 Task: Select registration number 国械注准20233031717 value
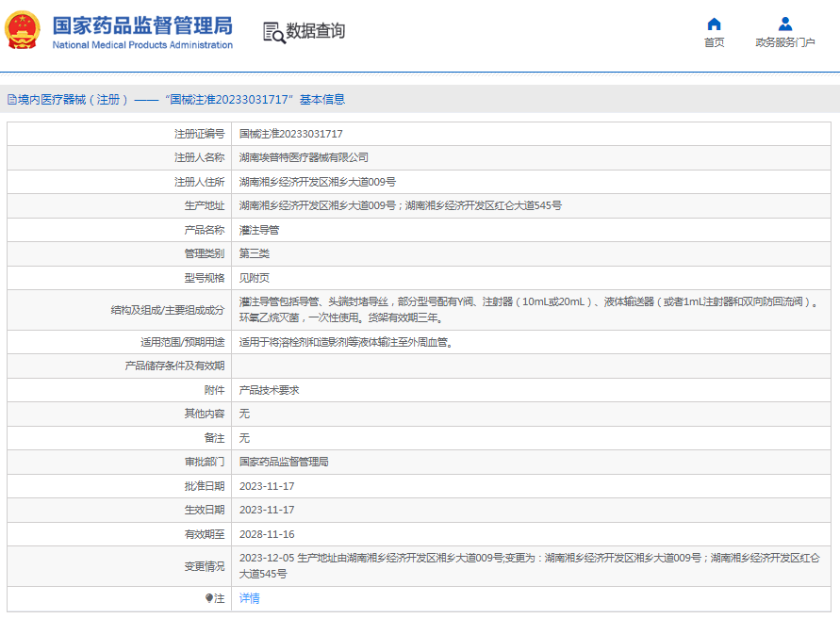[x=291, y=134]
